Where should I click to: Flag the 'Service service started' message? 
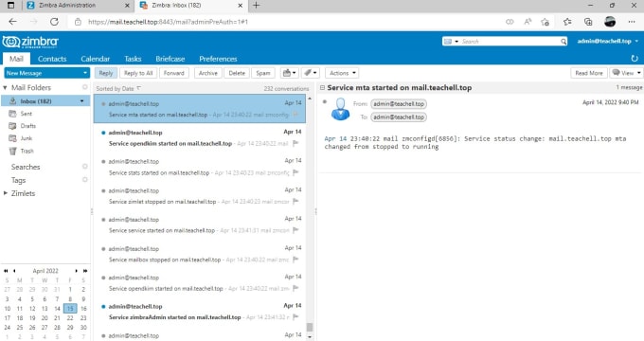point(295,230)
